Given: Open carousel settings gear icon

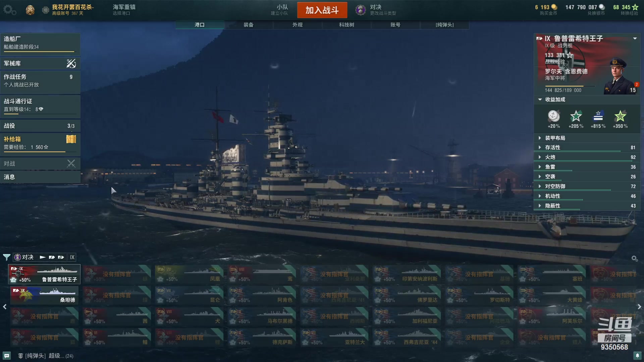Looking at the screenshot, I should pos(634,258).
